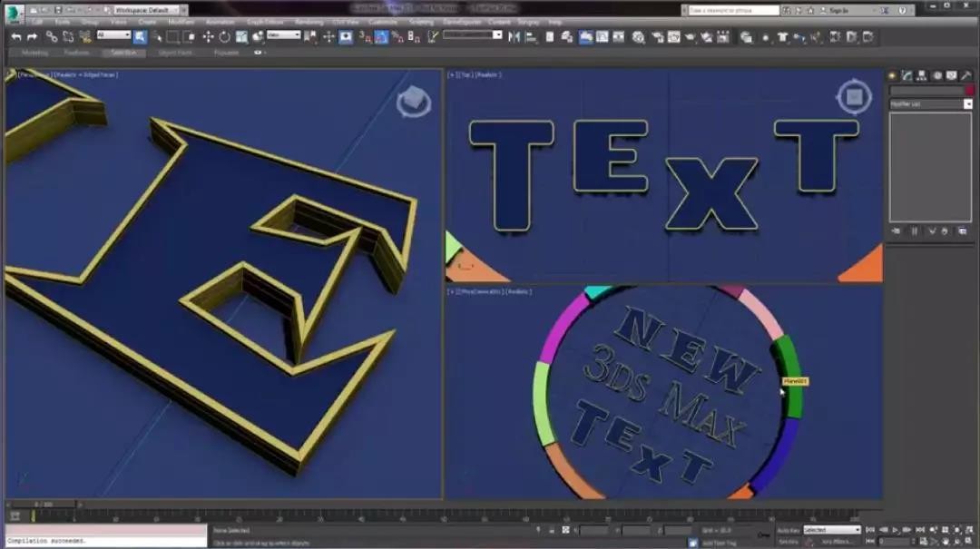Screen dimensions: 980x549
Task: Click the Render Production teapot icon
Action: (690, 37)
